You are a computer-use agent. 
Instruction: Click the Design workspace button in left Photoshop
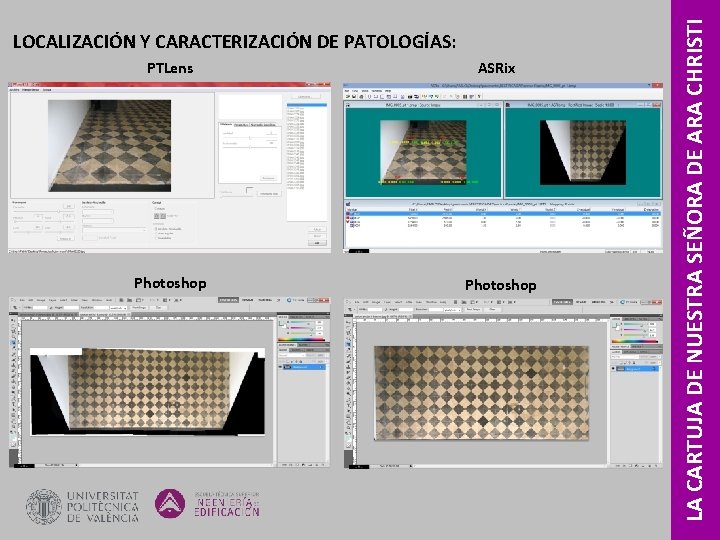pos(247,300)
